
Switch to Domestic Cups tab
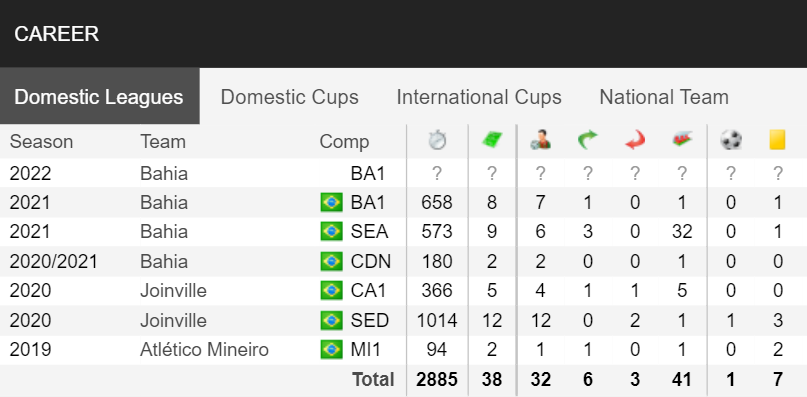coord(290,97)
